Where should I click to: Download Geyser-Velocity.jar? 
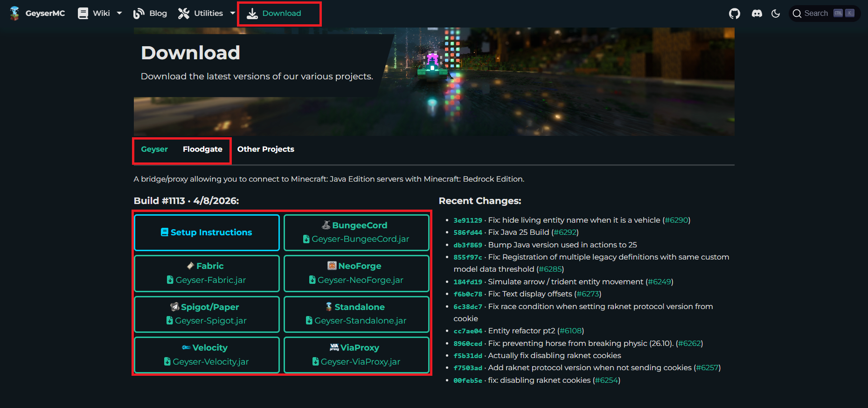pos(207,355)
